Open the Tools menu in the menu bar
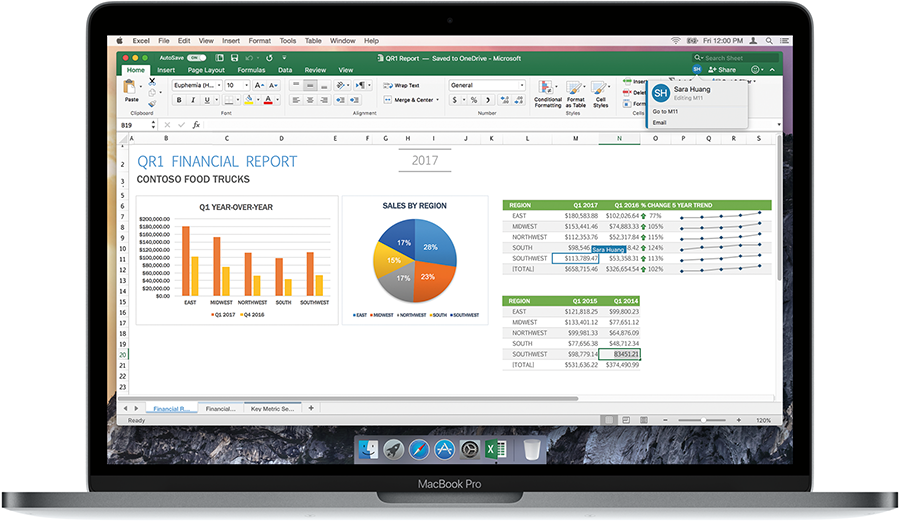 pos(288,41)
